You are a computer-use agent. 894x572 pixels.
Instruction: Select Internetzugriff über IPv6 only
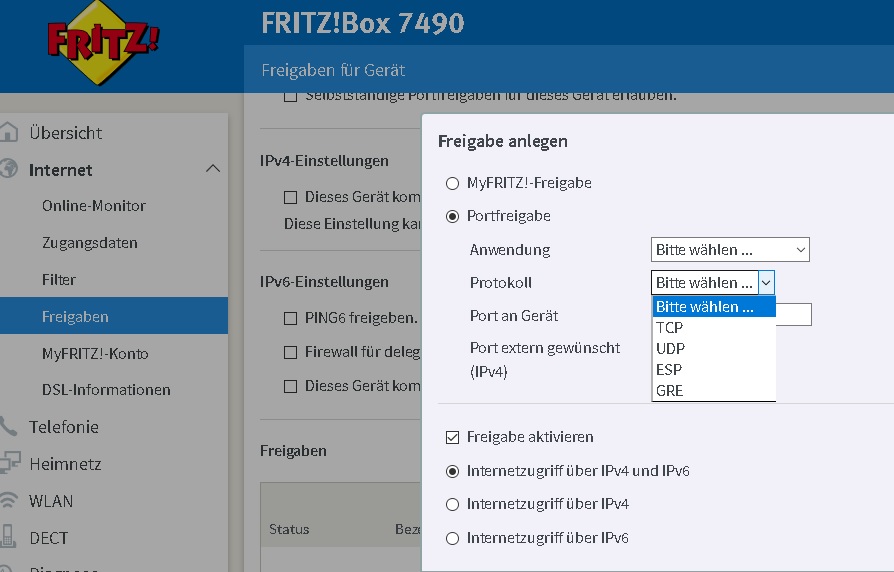click(452, 538)
